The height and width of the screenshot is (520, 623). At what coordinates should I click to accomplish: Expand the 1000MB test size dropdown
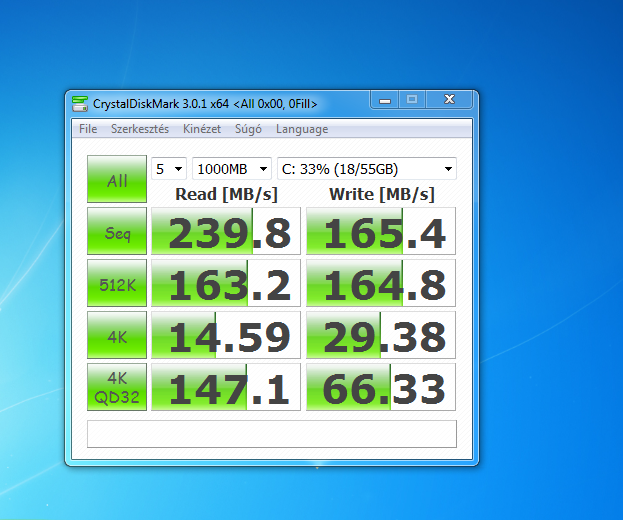tap(232, 169)
